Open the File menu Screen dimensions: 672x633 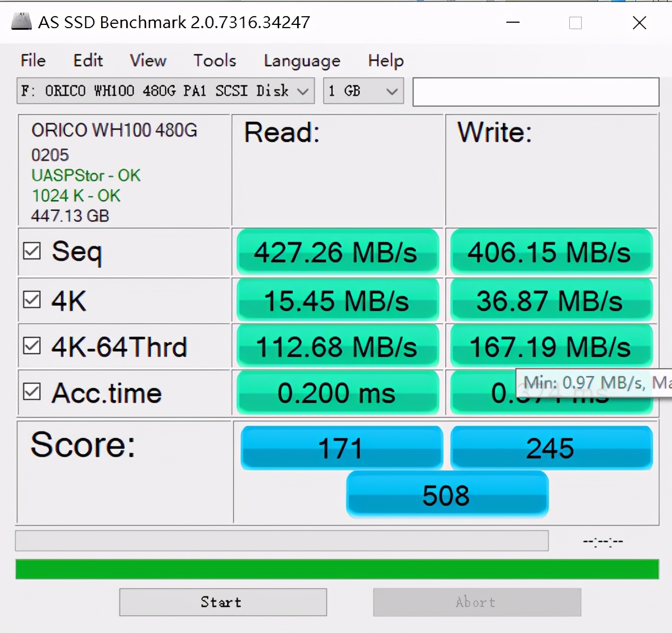pos(33,61)
